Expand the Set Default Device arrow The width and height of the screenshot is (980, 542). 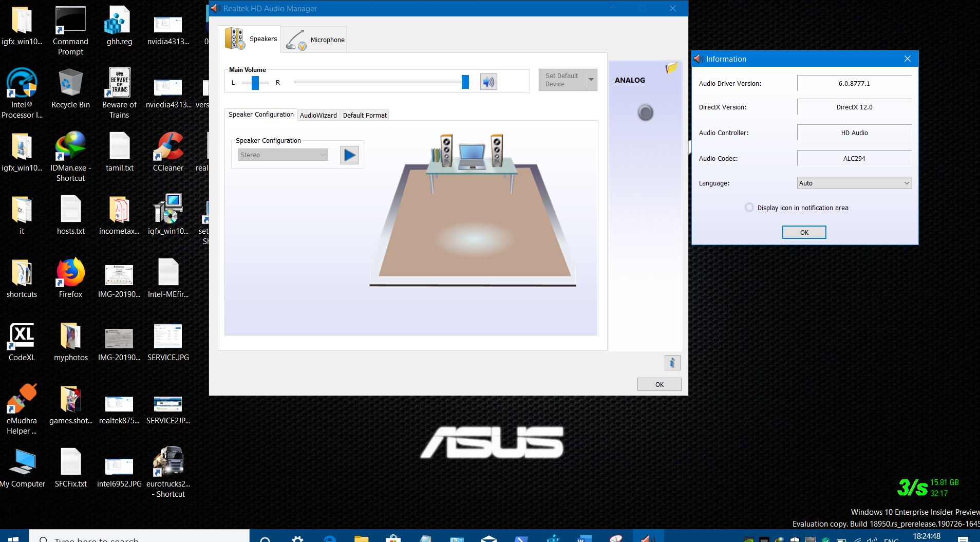point(591,80)
